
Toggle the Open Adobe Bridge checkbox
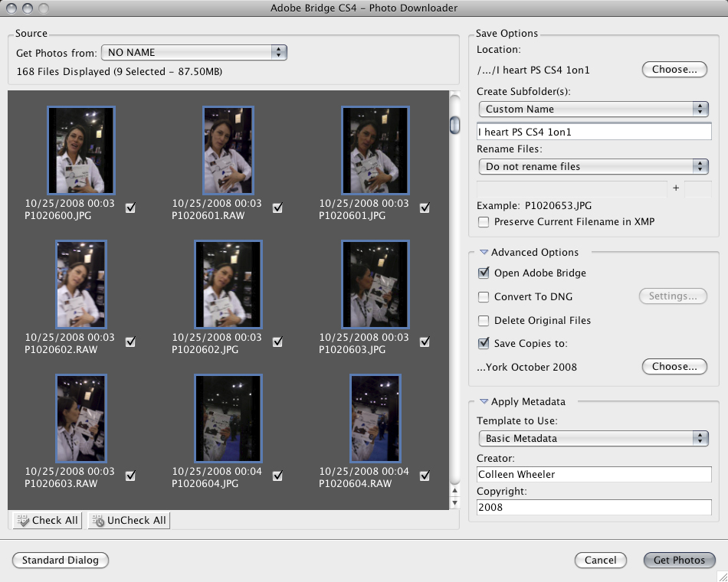coord(484,273)
